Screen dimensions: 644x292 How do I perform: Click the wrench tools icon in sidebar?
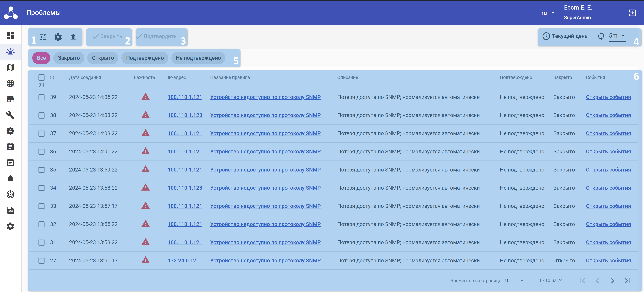pyautogui.click(x=10, y=115)
